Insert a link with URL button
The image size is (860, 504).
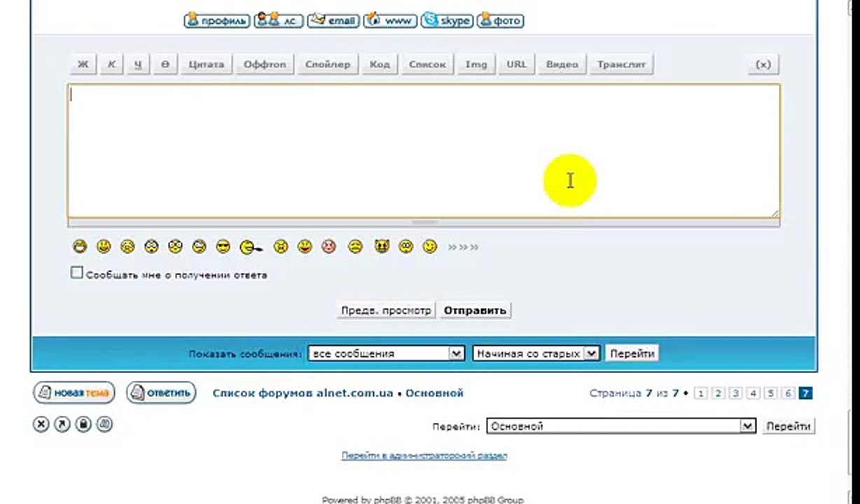coord(516,64)
